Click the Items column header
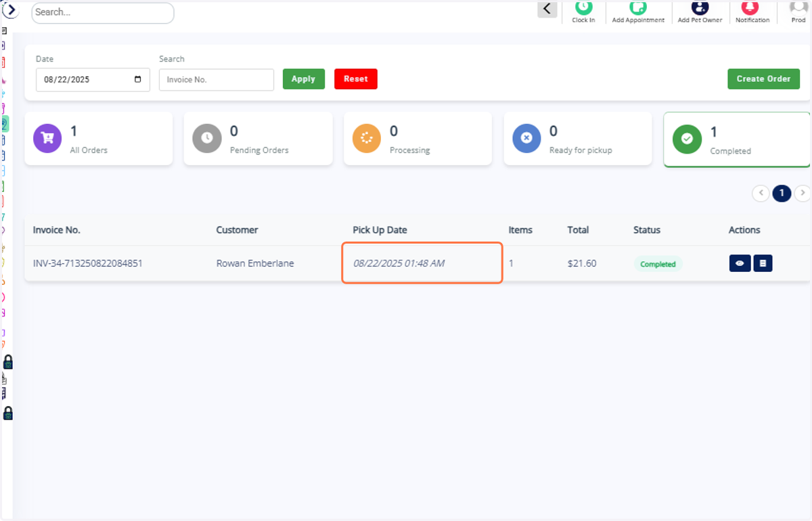Viewport: 812px width, 521px height. click(520, 230)
